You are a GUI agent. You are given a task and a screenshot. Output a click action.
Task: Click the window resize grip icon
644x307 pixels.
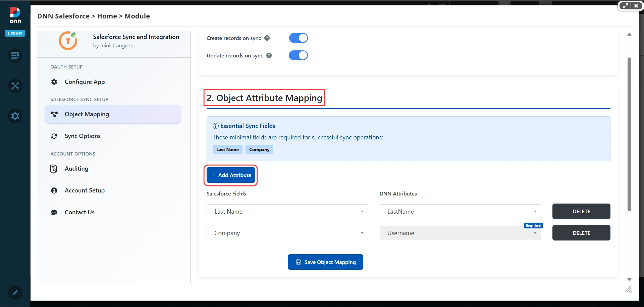pos(628,289)
